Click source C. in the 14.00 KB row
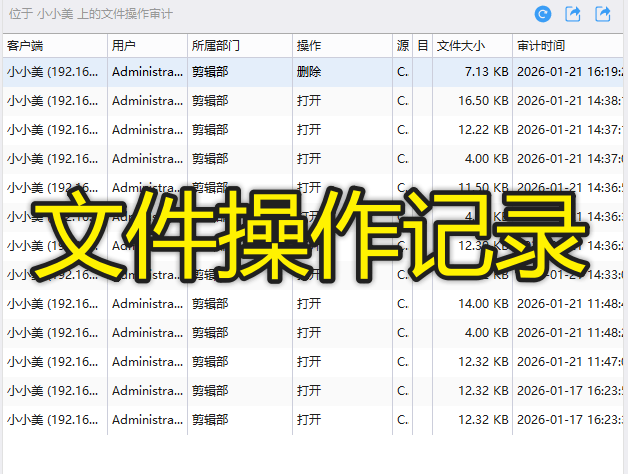Image resolution: width=628 pixels, height=474 pixels. 403,304
